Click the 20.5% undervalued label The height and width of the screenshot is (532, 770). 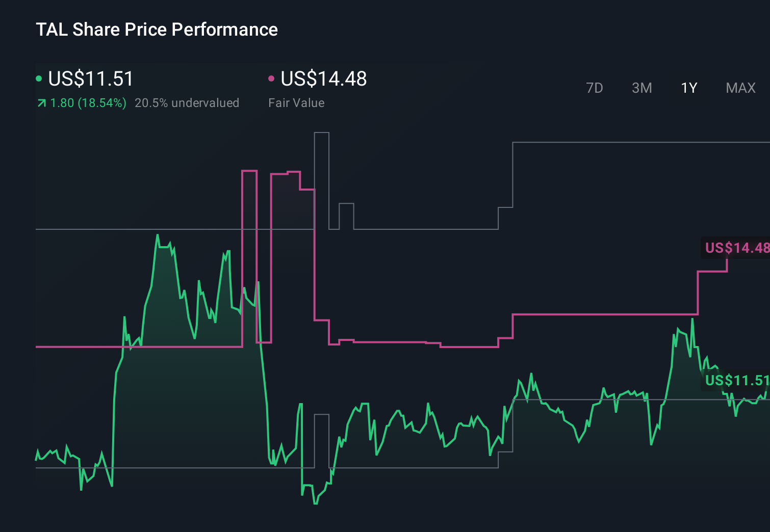click(x=187, y=102)
